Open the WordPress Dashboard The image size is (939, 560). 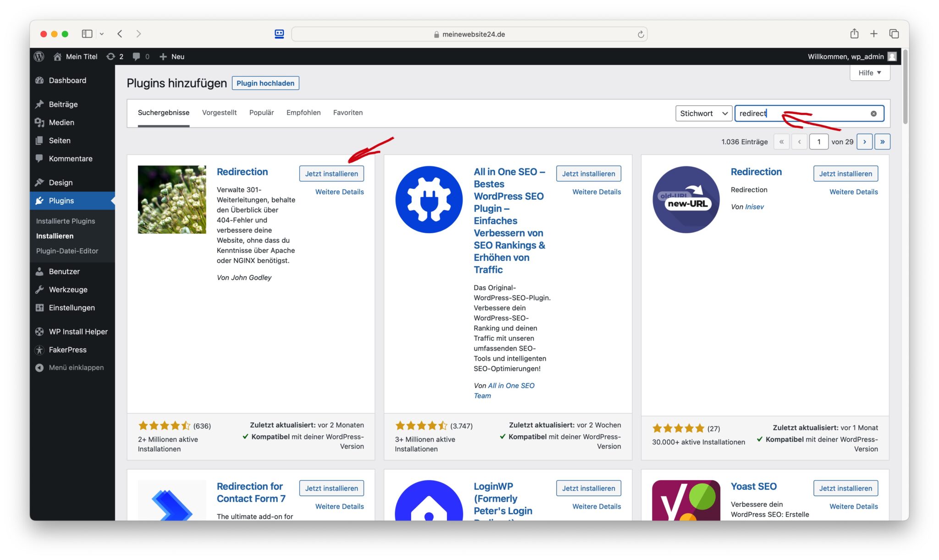(67, 80)
